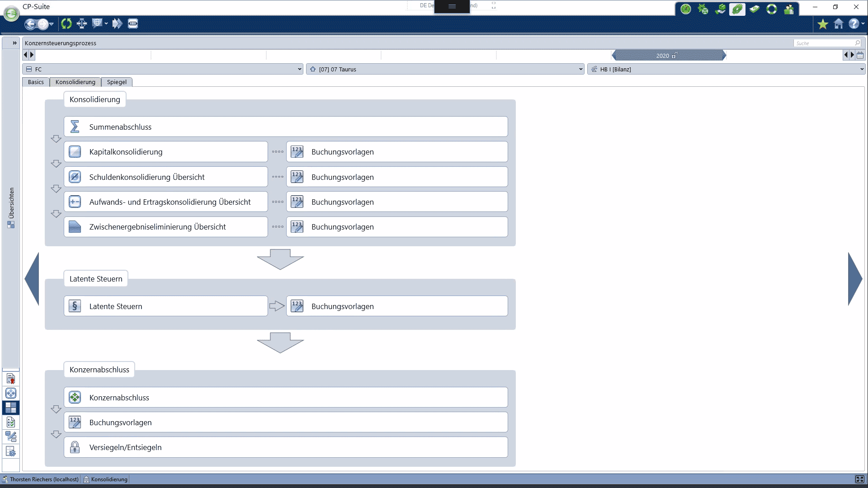This screenshot has width=868, height=488.
Task: Go to previous page with big left triangle
Action: coord(32,279)
